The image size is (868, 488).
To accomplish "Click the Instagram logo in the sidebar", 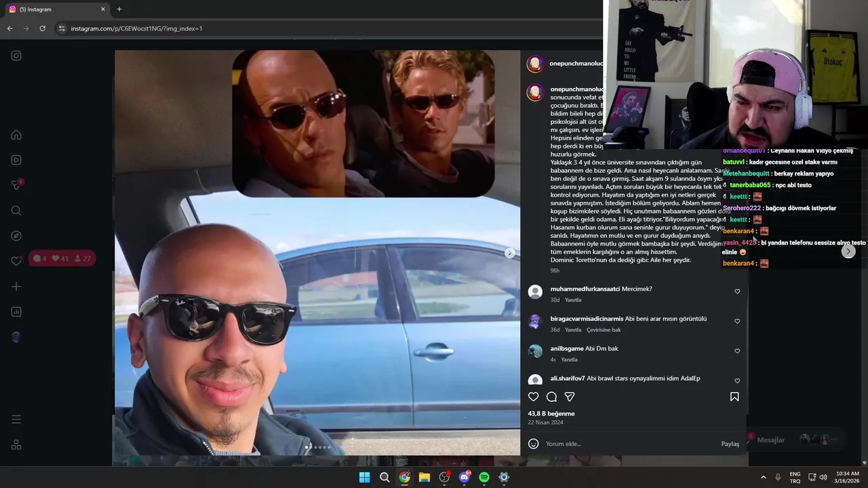I will 16,56.
